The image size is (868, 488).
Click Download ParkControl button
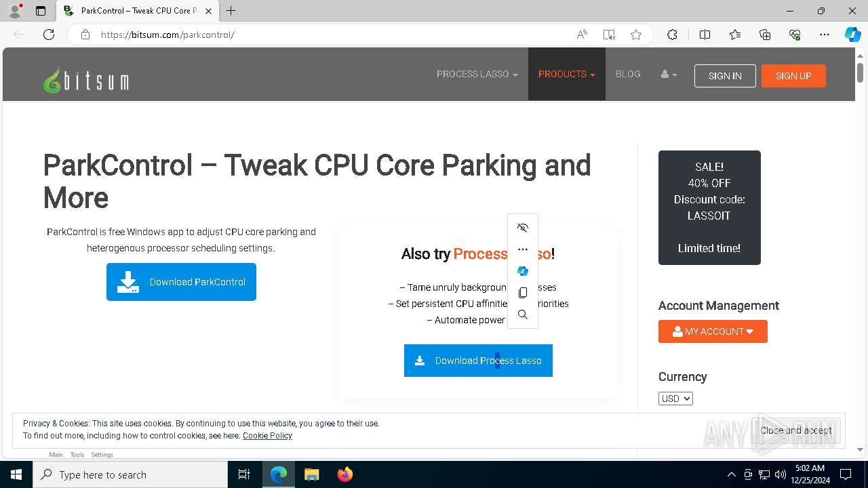pyautogui.click(x=181, y=282)
